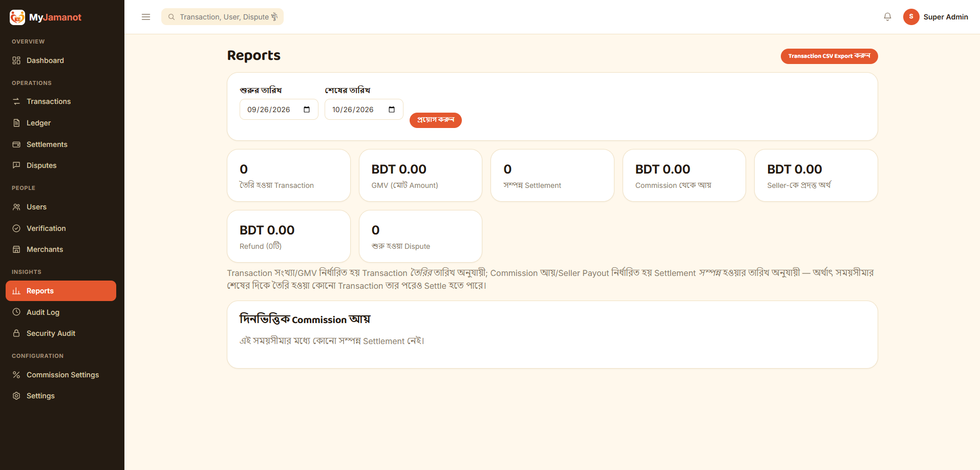Screen dimensions: 980x470
Task: Click the Disputes flag icon
Action: pyautogui.click(x=16, y=165)
